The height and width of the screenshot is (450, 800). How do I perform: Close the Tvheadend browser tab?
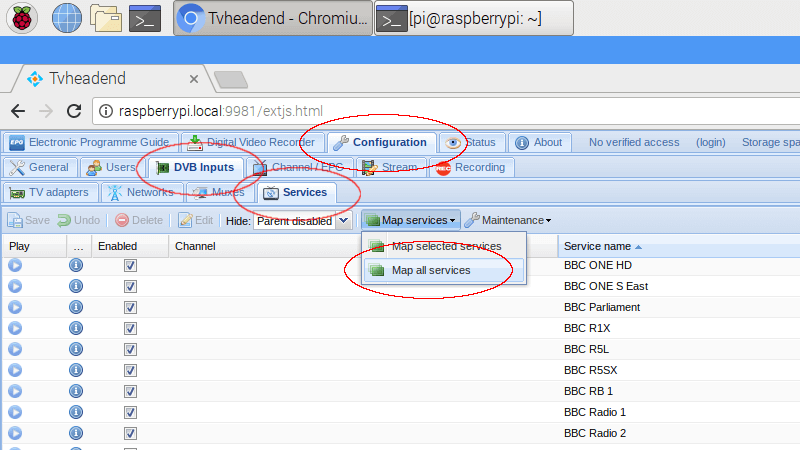[x=193, y=79]
